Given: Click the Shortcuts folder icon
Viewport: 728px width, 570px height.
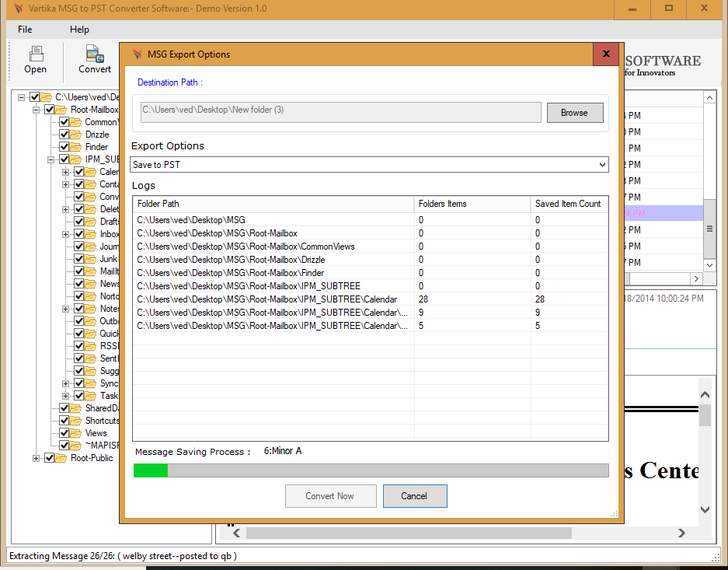Looking at the screenshot, I should coord(75,421).
